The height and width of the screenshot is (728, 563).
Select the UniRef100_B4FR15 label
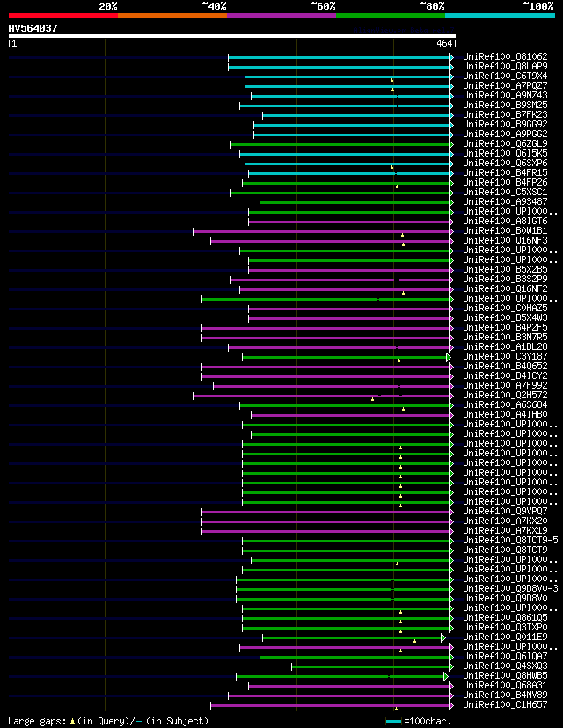(x=505, y=172)
